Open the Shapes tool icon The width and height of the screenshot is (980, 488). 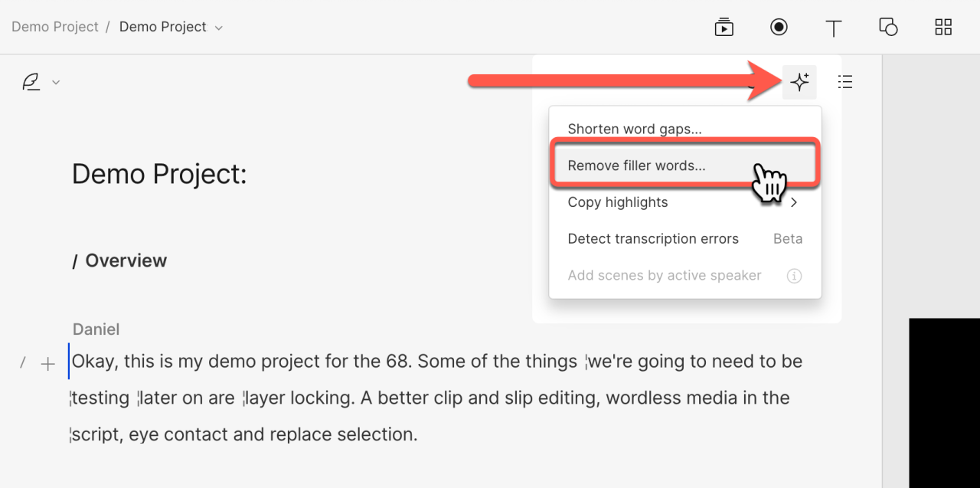pyautogui.click(x=888, y=28)
